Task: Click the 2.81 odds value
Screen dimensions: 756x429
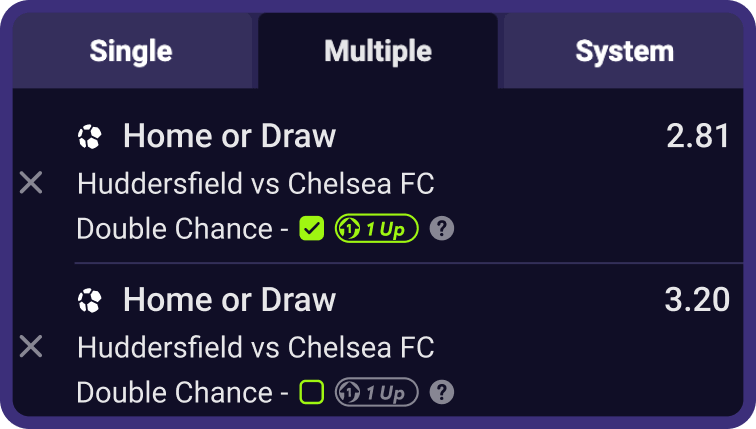Action: 698,136
